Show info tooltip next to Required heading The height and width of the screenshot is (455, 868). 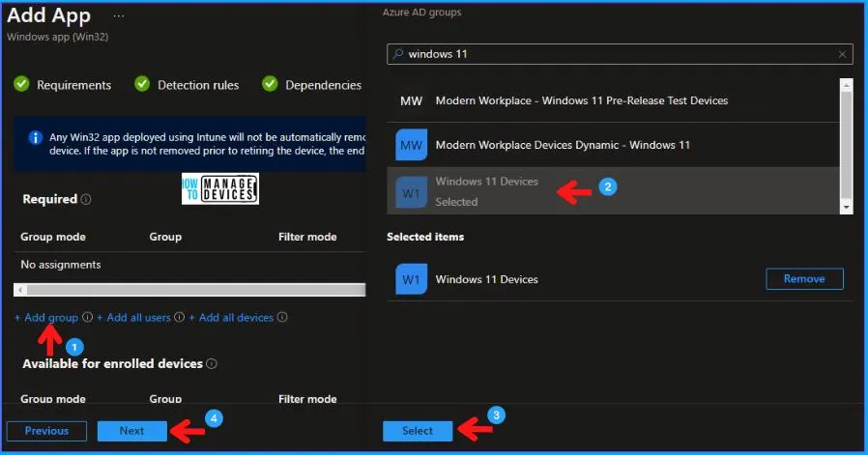pyautogui.click(x=86, y=199)
